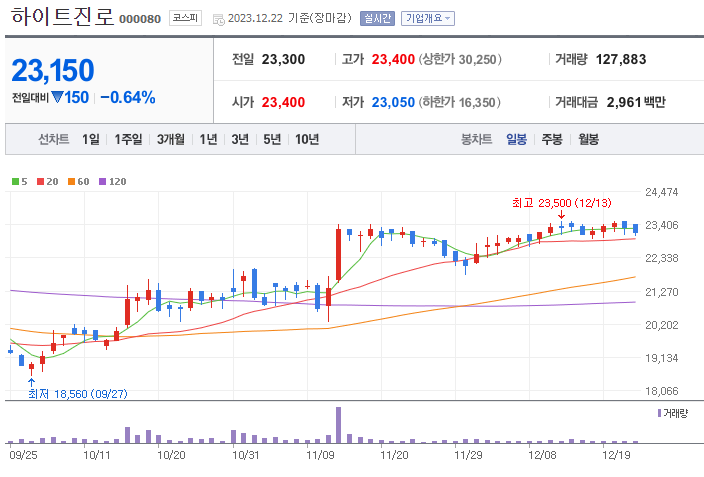The width and height of the screenshot is (704, 477).
Task: Click the red 20-day moving average swatch
Action: [x=40, y=181]
